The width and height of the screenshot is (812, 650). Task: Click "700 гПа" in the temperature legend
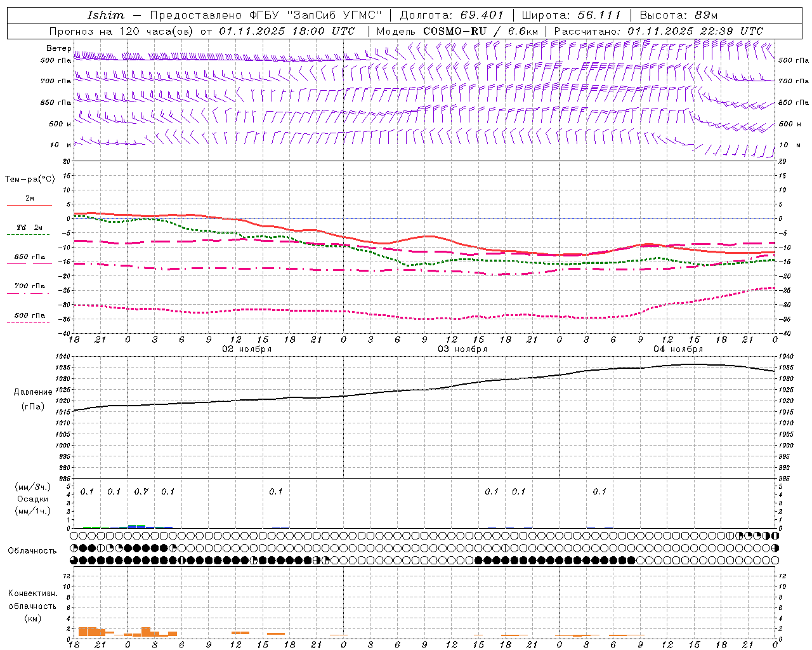[30, 286]
